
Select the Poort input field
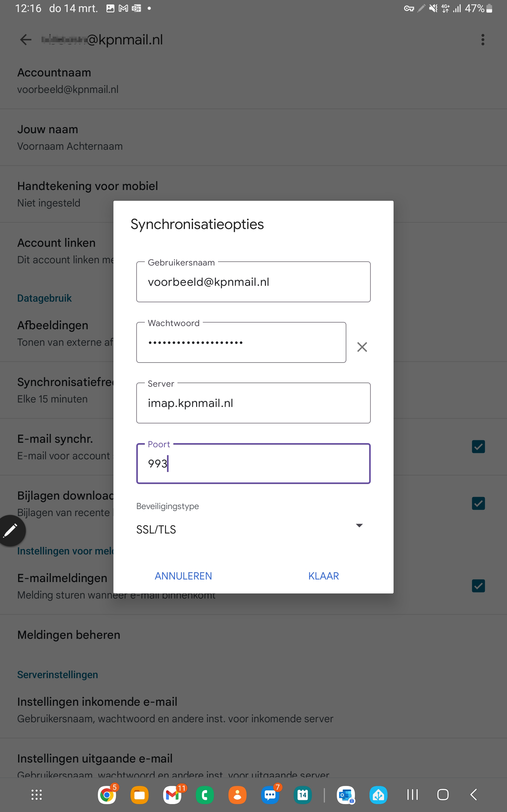(x=253, y=464)
